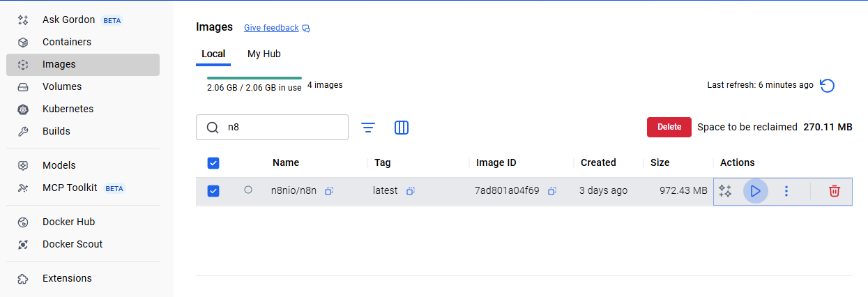
Task: Click the Give feedback link
Action: point(271,28)
